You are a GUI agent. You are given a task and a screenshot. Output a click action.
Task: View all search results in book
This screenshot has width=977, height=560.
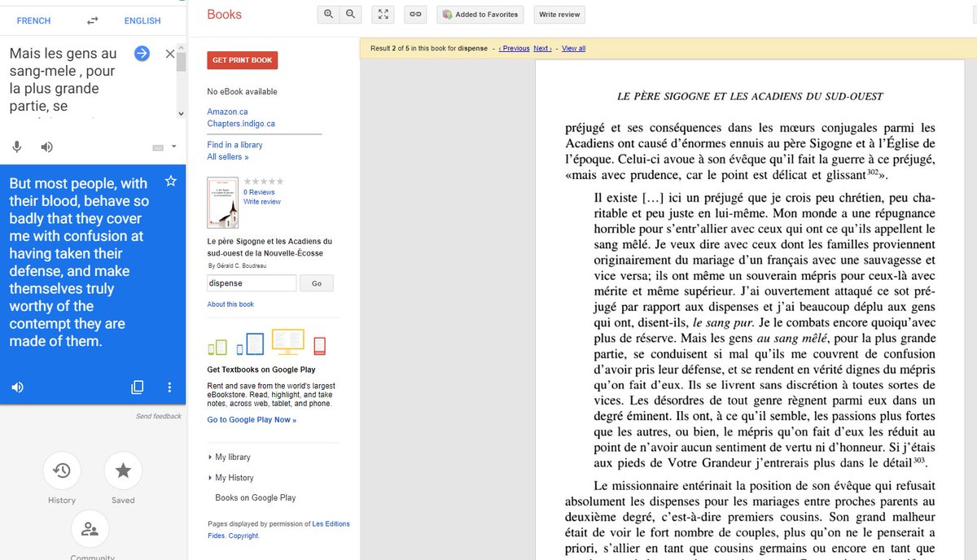pos(573,48)
